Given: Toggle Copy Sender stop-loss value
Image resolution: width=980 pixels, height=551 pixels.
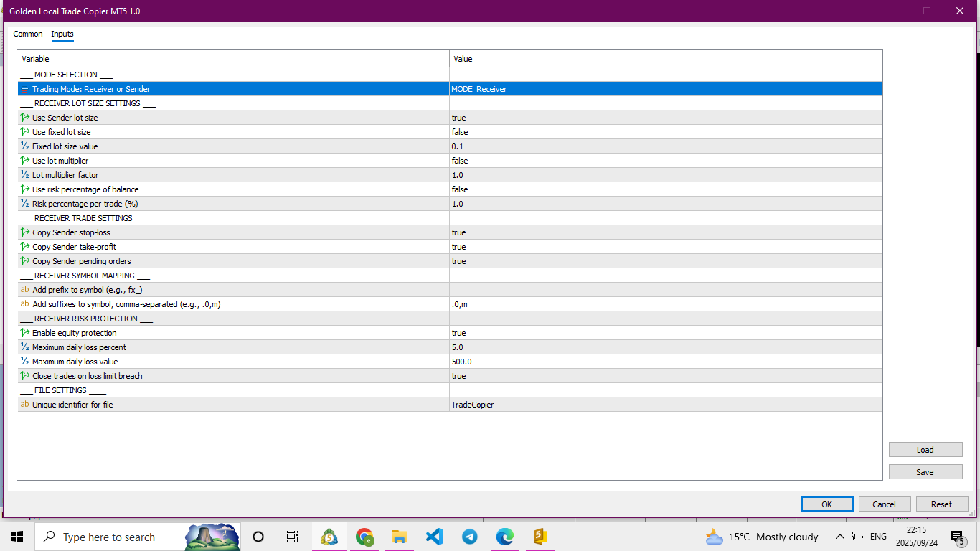Looking at the screenshot, I should coord(665,232).
